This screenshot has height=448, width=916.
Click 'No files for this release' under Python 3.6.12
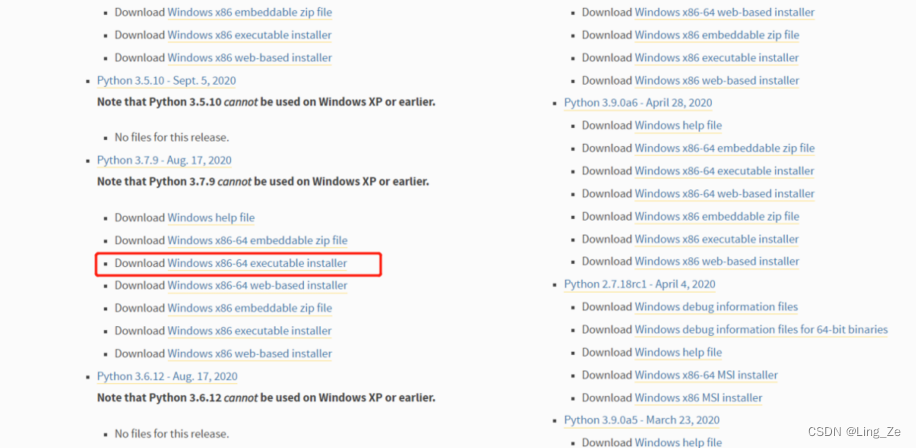tap(172, 434)
